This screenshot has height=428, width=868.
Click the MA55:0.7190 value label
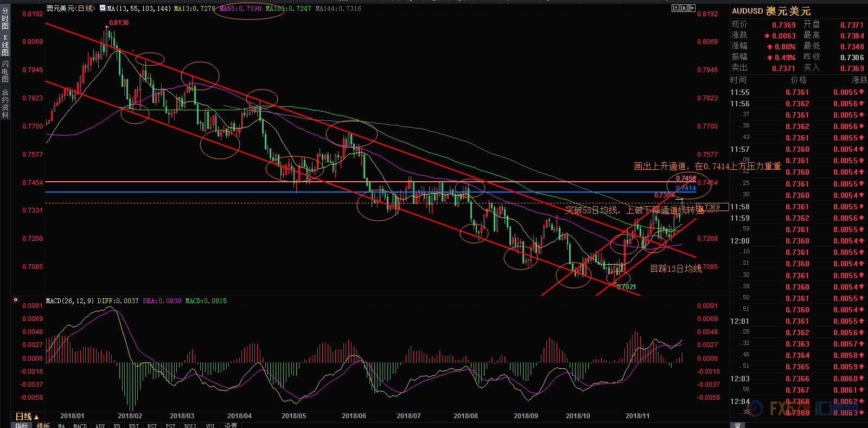(x=240, y=8)
